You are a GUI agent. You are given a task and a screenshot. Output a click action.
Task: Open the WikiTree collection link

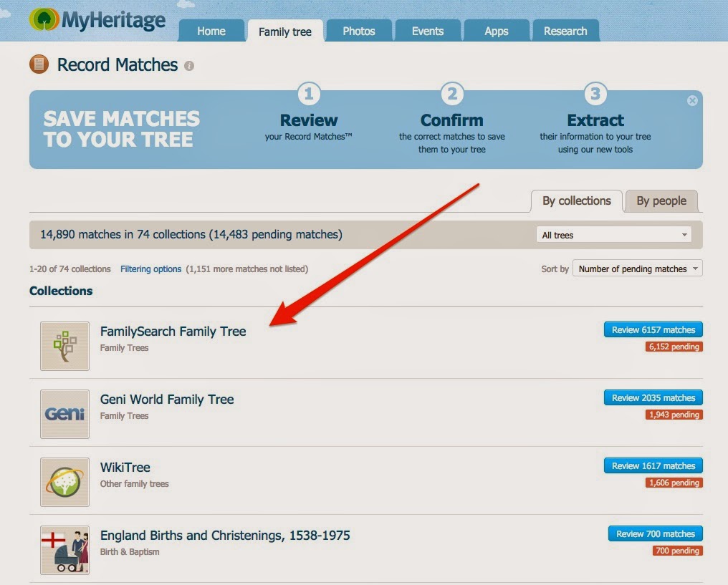click(x=125, y=467)
